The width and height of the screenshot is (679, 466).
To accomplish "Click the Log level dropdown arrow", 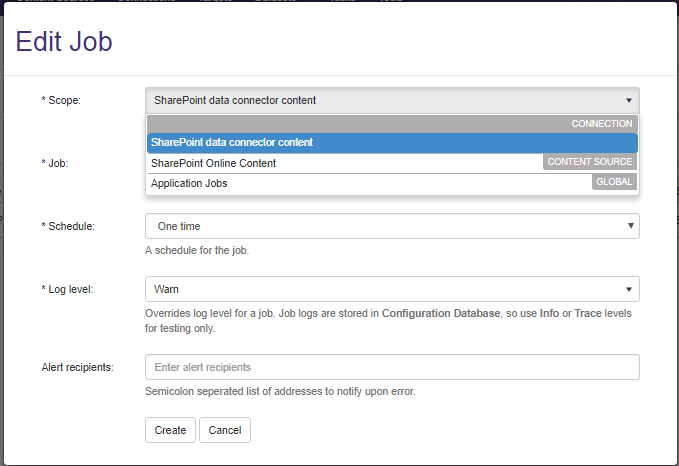I will [x=628, y=289].
